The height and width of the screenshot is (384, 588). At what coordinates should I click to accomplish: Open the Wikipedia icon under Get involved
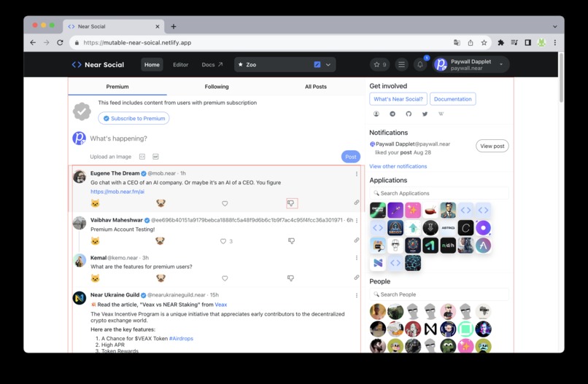[441, 114]
